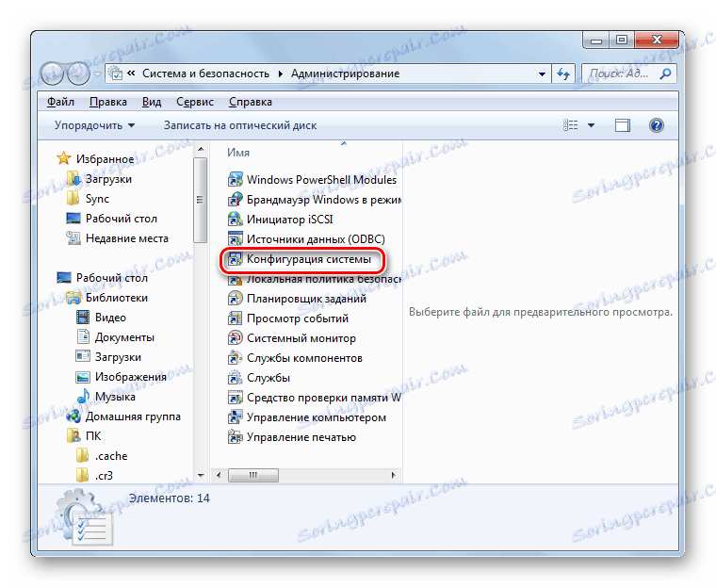The width and height of the screenshot is (716, 588).
Task: Select the Управление печатью icon
Action: click(x=235, y=437)
